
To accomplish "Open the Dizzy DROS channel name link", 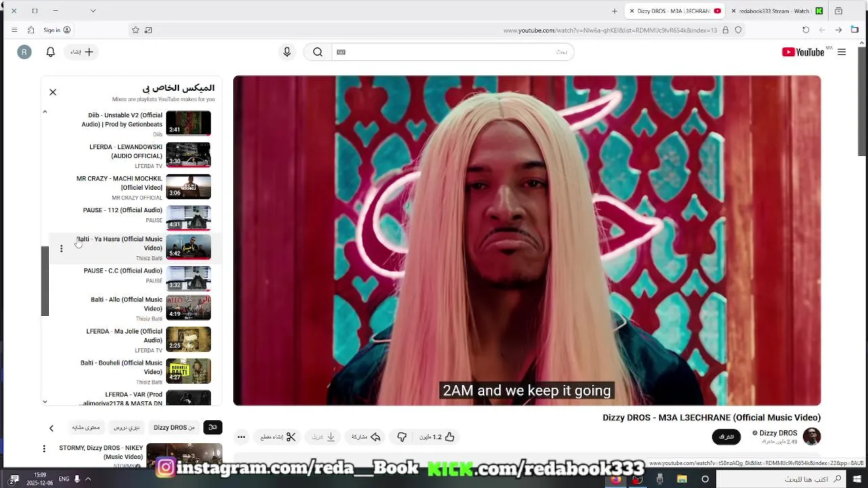I will tap(778, 433).
